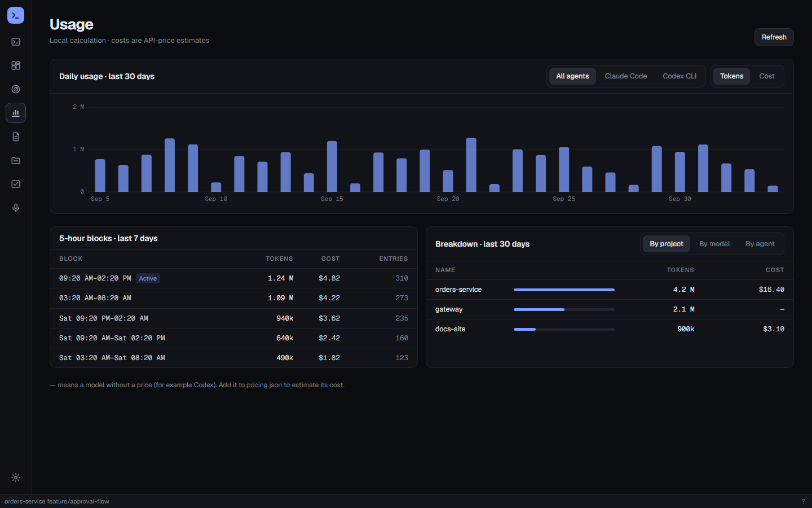Click the 4.2 M tokens value
The image size is (812, 508).
click(683, 290)
